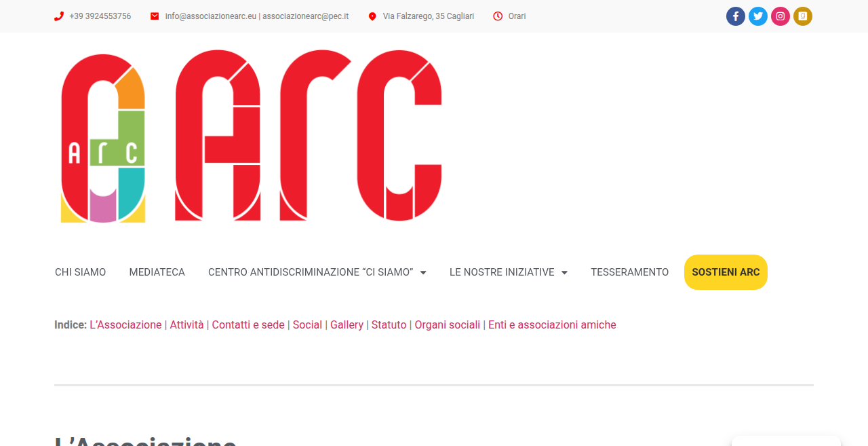Open the Orari link
Image resolution: width=868 pixels, height=446 pixels.
coord(517,16)
